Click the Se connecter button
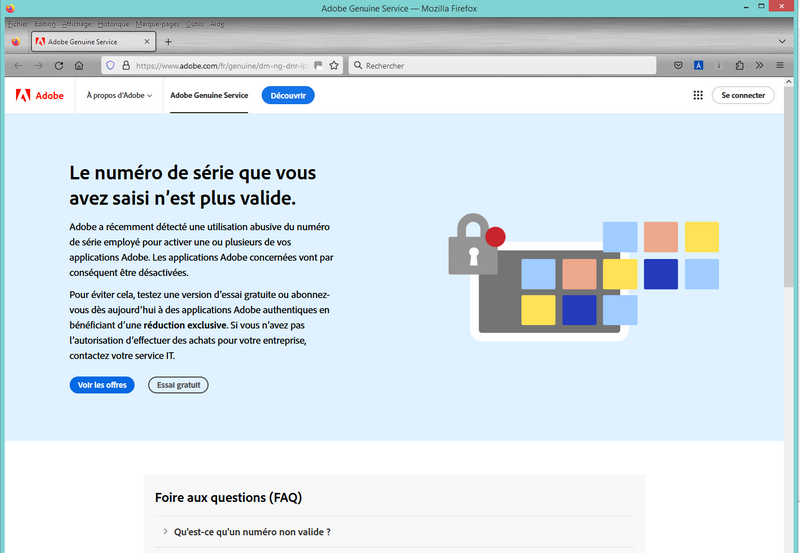800x553 pixels. [x=743, y=95]
